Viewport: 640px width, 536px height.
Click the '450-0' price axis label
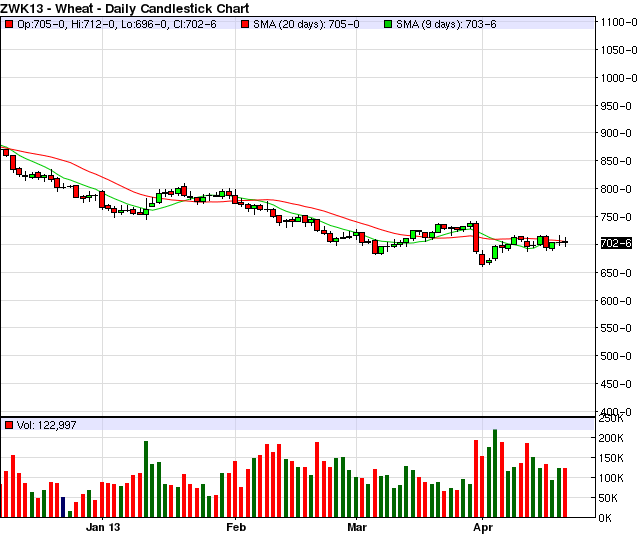[x=616, y=384]
